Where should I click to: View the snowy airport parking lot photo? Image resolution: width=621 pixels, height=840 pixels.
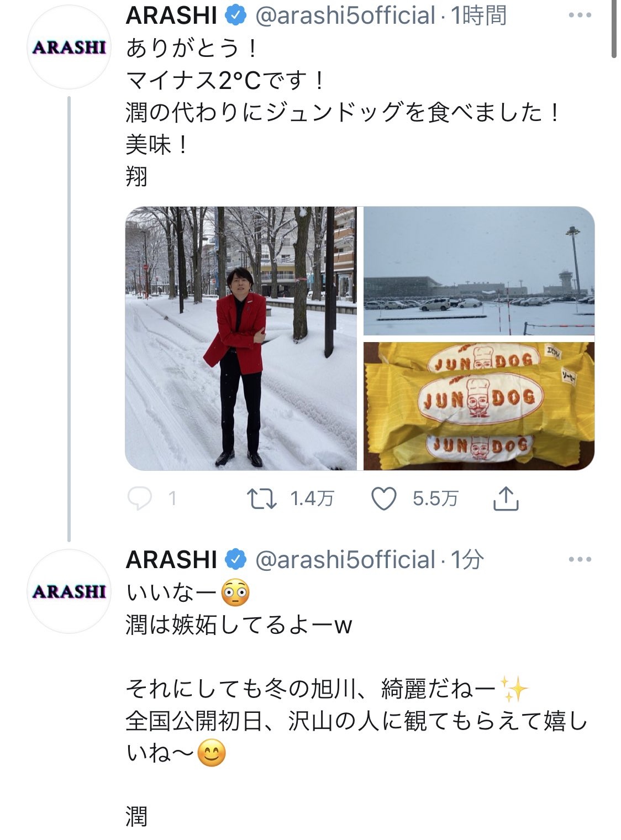(x=479, y=271)
